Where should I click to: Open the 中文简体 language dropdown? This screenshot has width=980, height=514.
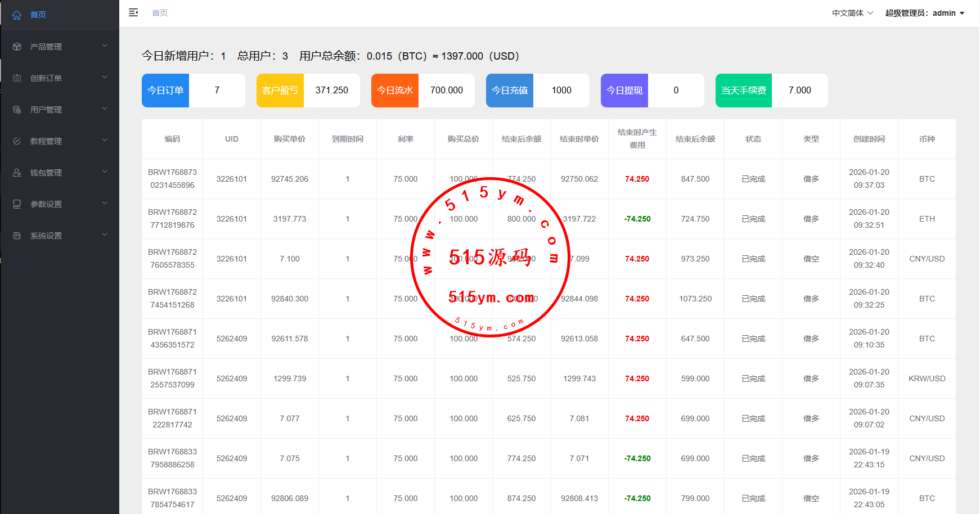852,13
